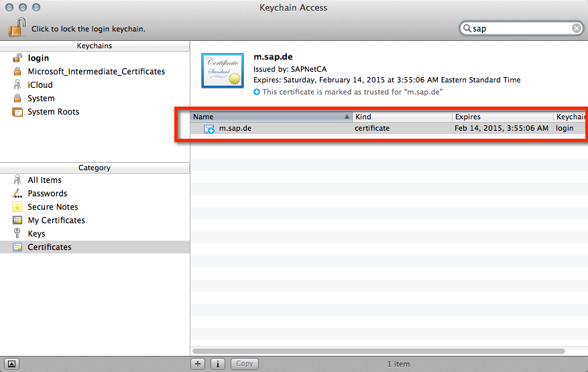Select Microsoft_Intermediate_Certificates keychain

coord(96,72)
